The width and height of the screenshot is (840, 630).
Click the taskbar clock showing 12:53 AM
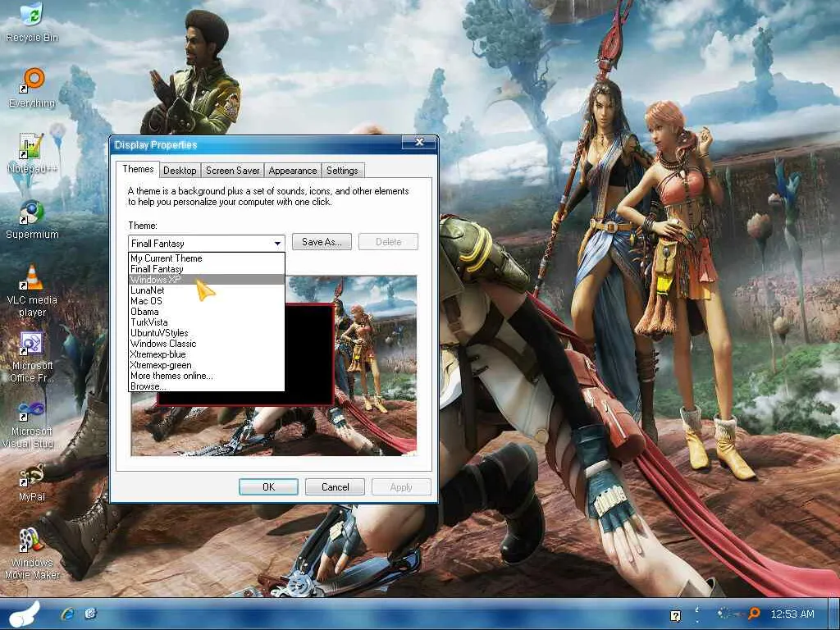pyautogui.click(x=792, y=614)
